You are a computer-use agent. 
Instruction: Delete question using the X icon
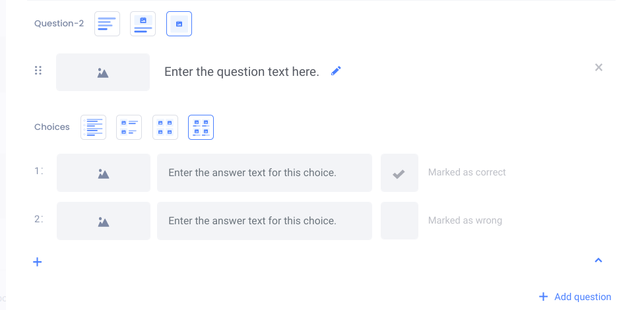[598, 67]
